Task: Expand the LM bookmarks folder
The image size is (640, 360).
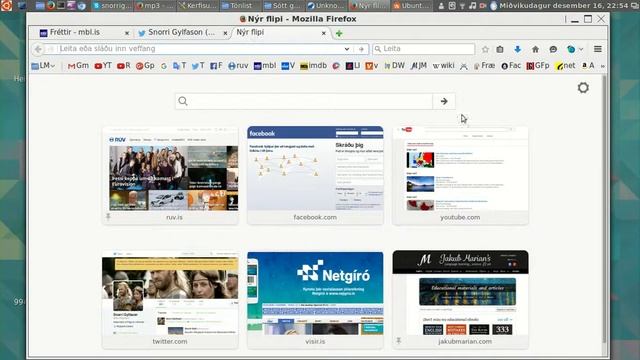Action: 43,66
